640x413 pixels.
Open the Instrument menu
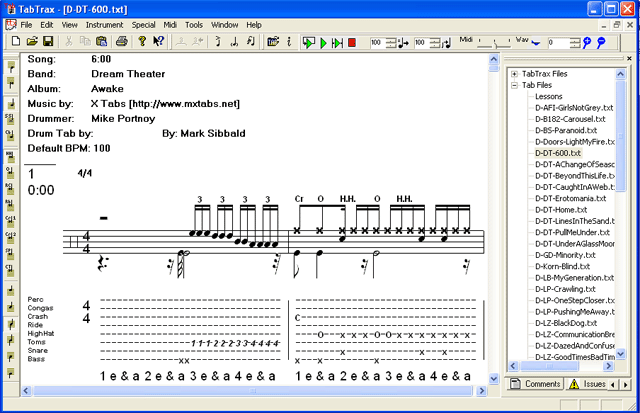(104, 25)
